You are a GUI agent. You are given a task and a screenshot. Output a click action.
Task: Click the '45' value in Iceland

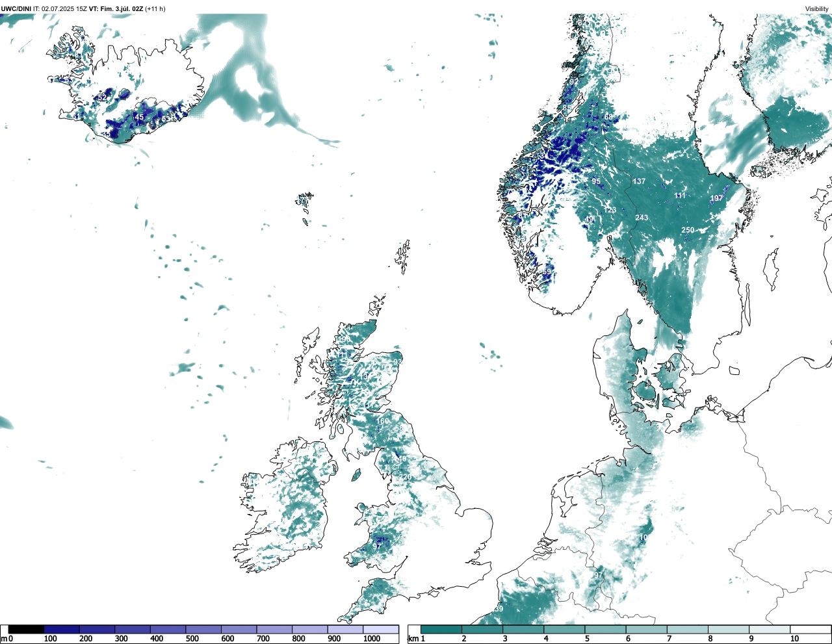click(139, 117)
